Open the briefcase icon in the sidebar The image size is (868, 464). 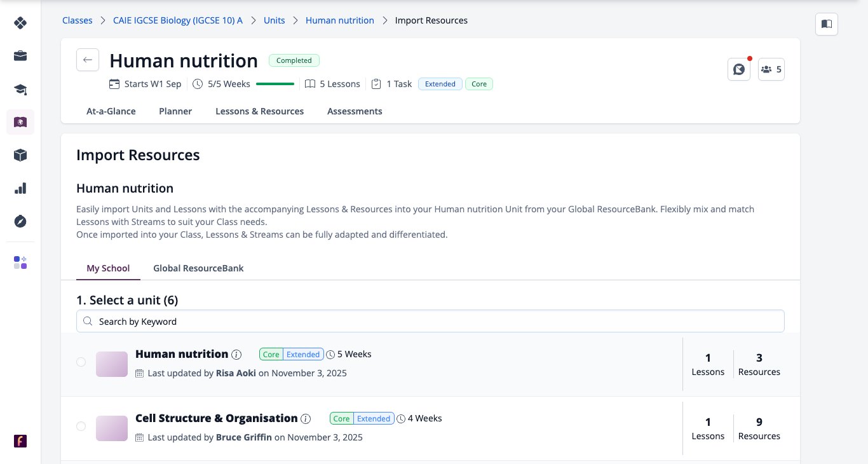pos(20,57)
